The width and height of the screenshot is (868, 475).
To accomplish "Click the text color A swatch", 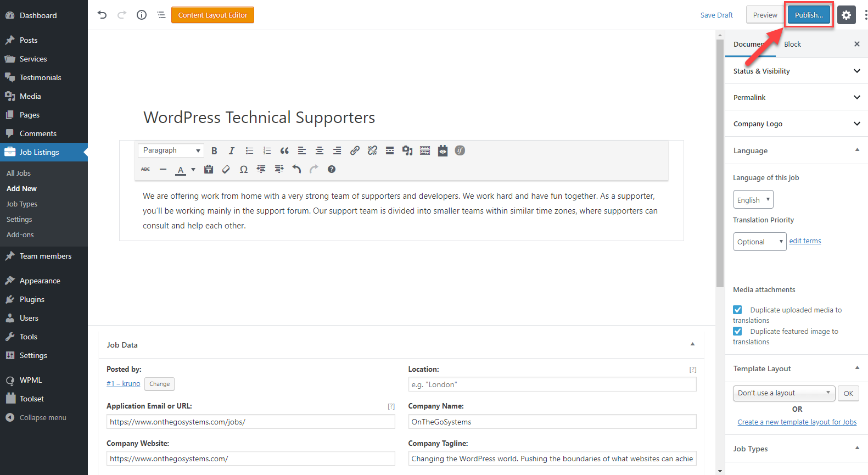I will pyautogui.click(x=181, y=169).
